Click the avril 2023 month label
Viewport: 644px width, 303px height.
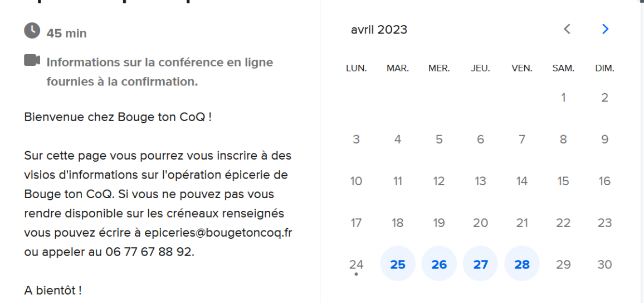coord(379,30)
